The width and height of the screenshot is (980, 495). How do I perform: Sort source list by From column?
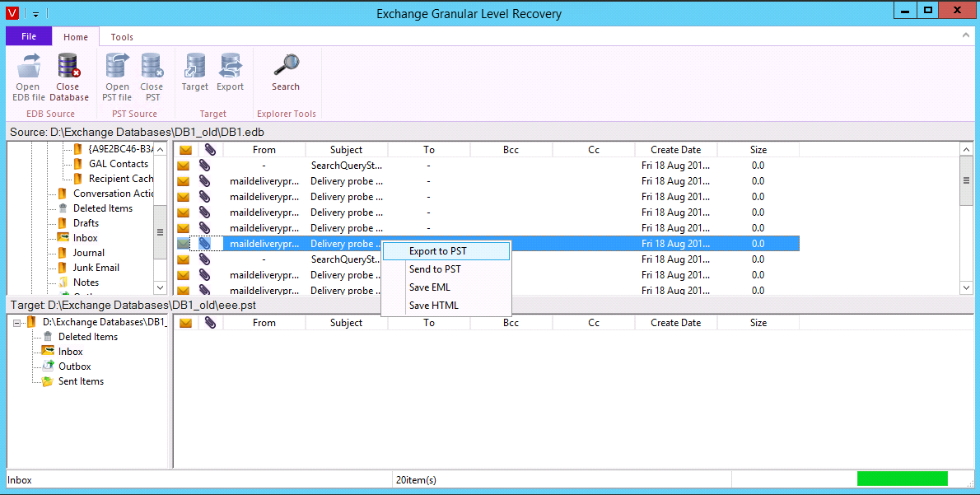(x=264, y=150)
